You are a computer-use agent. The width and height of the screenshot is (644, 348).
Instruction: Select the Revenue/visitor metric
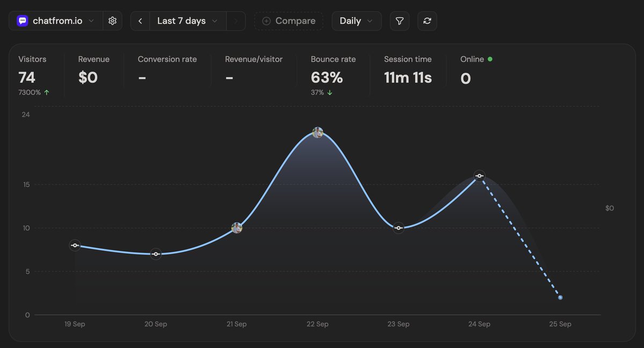[x=253, y=70]
